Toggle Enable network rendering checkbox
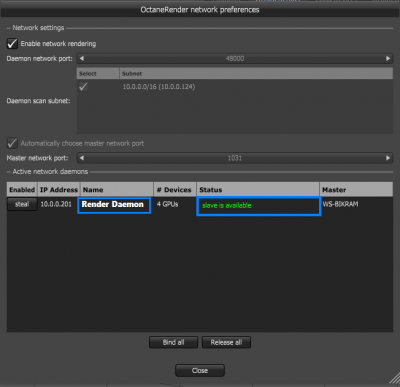 [12, 44]
